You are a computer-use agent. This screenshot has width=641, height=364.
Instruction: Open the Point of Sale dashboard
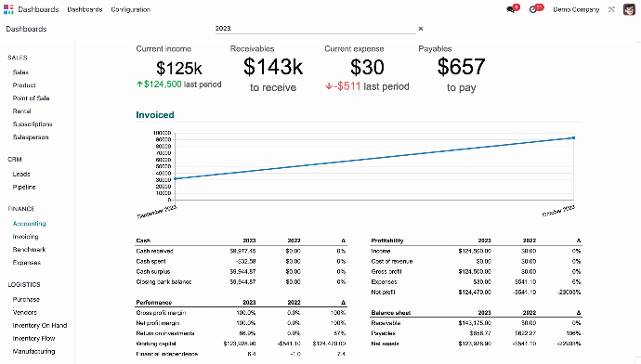(x=31, y=98)
